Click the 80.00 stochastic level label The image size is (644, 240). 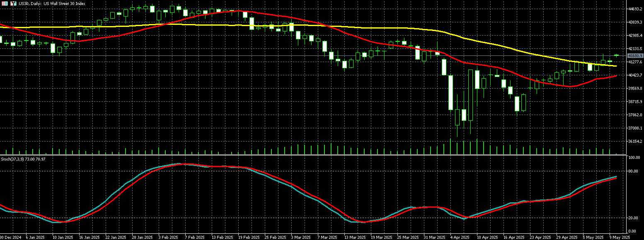[634, 171]
